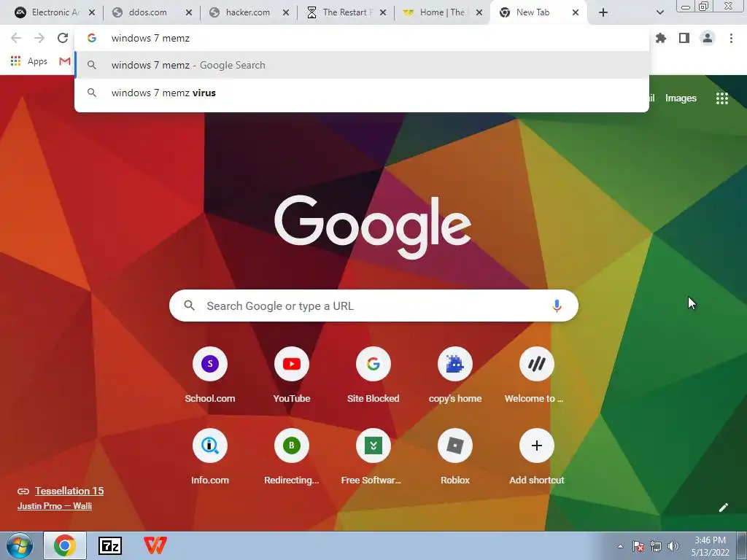
Task: Click the Show desktop strip
Action: pyautogui.click(x=741, y=545)
